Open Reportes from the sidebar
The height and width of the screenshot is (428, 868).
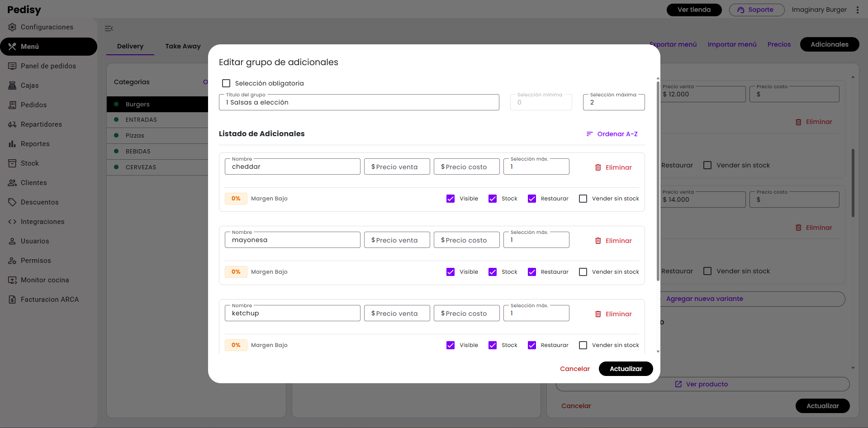[35, 143]
